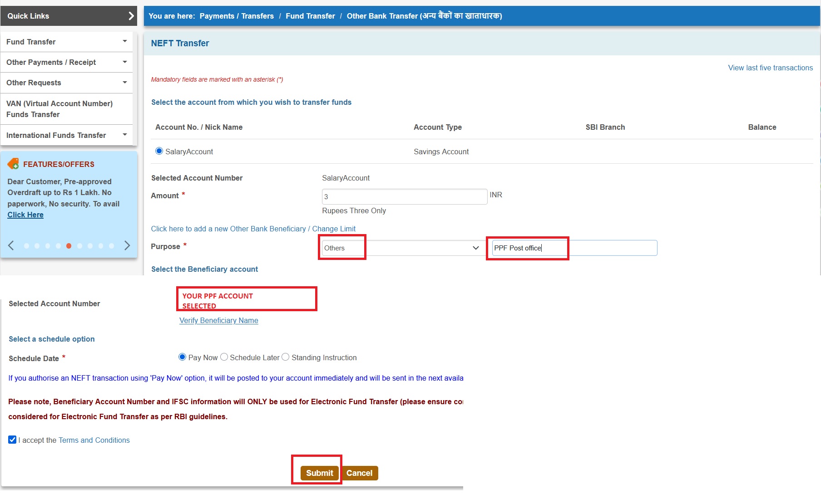Choose the Schedule Later option
This screenshot has width=821, height=504.
coord(224,357)
